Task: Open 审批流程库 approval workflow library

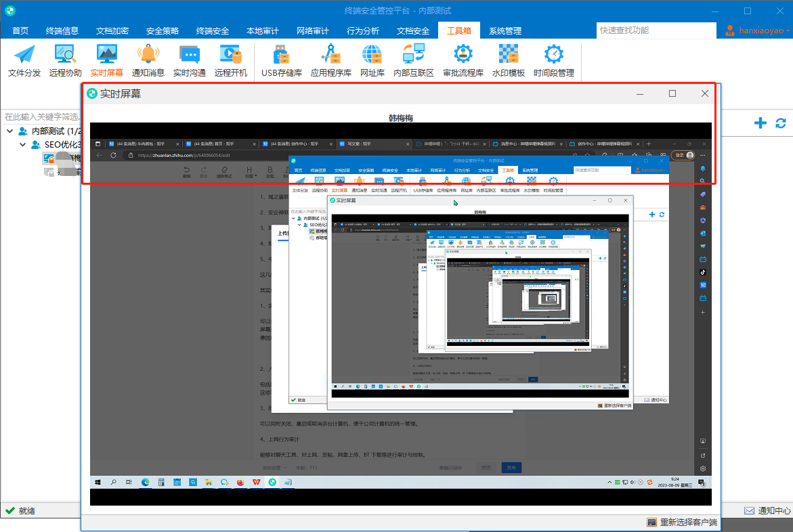Action: (463, 61)
